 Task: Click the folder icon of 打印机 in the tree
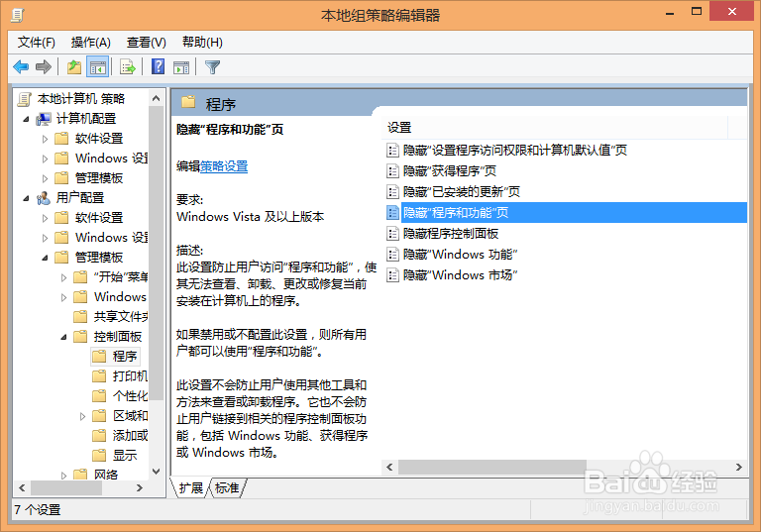99,375
